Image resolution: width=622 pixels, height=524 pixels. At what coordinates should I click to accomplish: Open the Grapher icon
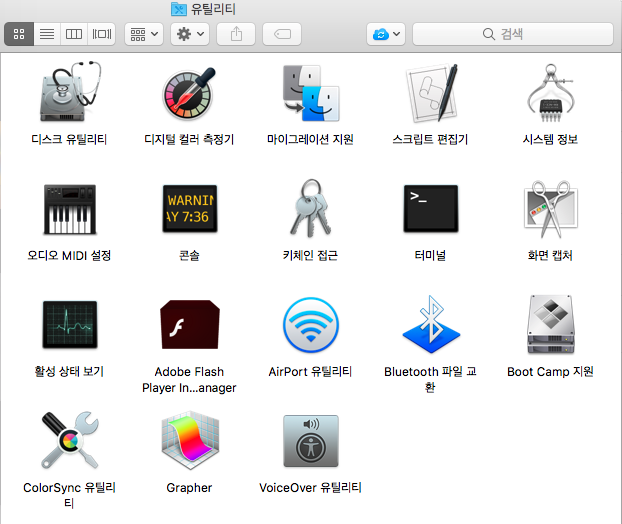click(x=190, y=441)
